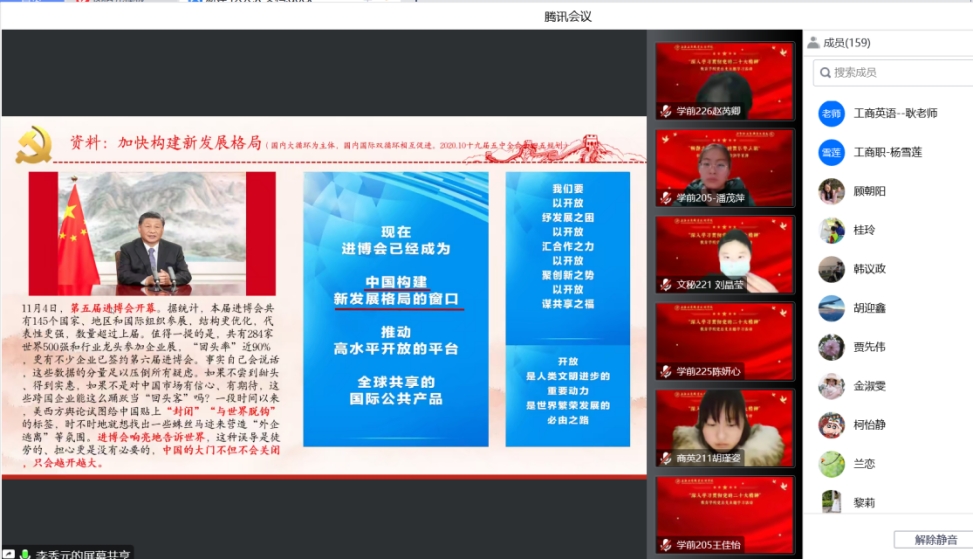Select member 胡迎鑫 in the member list
Viewport: 973px width, 559px height.
(869, 308)
